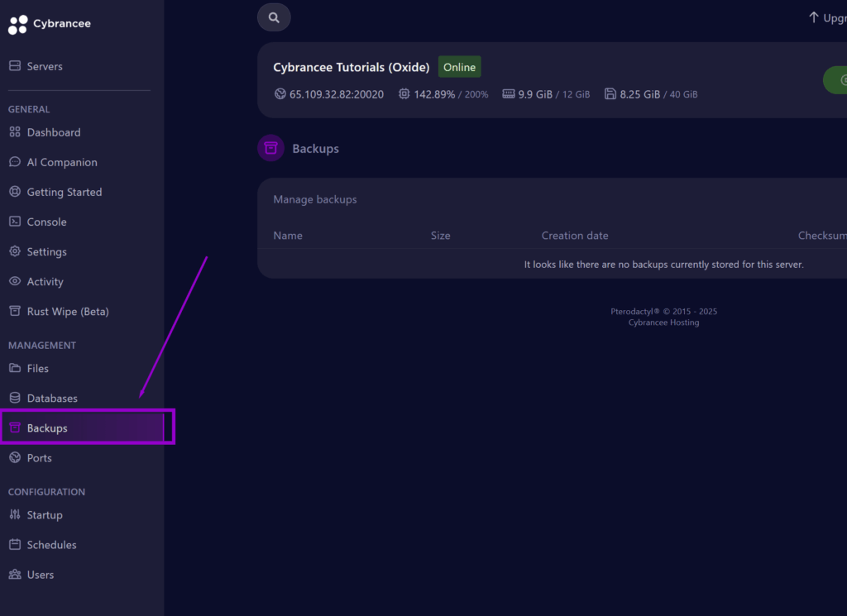847x616 pixels.
Task: Click the Activity eye icon
Action: [x=15, y=281]
